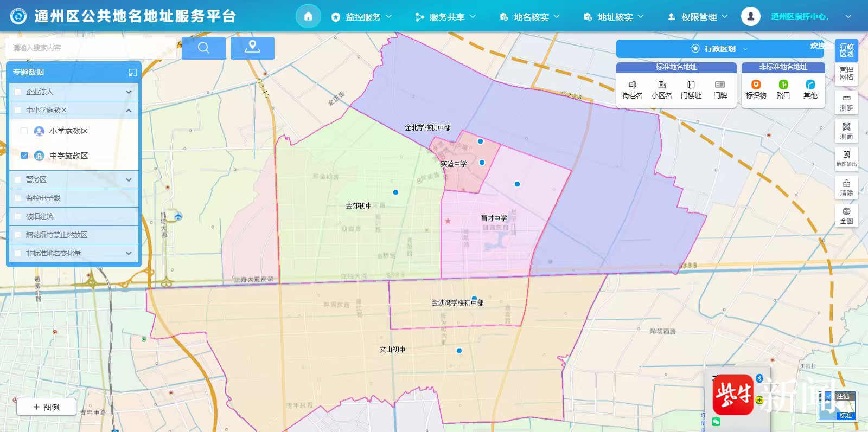Expand the 企业法人 section
Screen dimensions: 868x432
(x=129, y=92)
